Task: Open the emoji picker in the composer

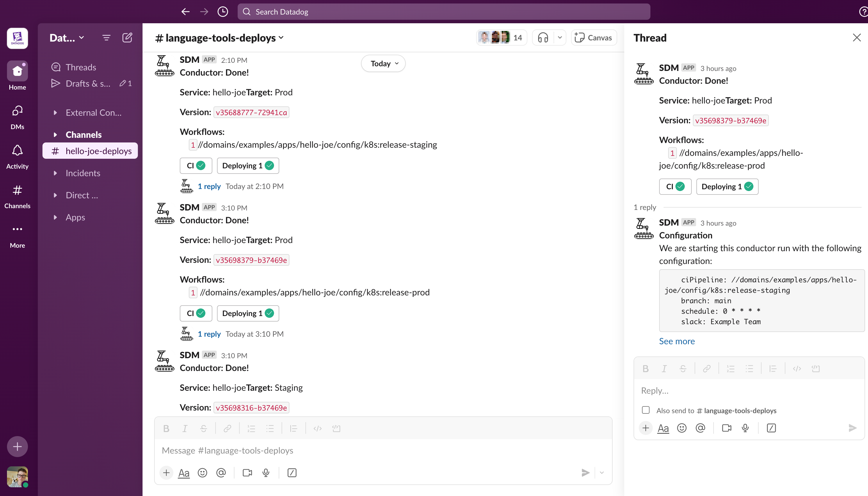Action: coord(202,473)
